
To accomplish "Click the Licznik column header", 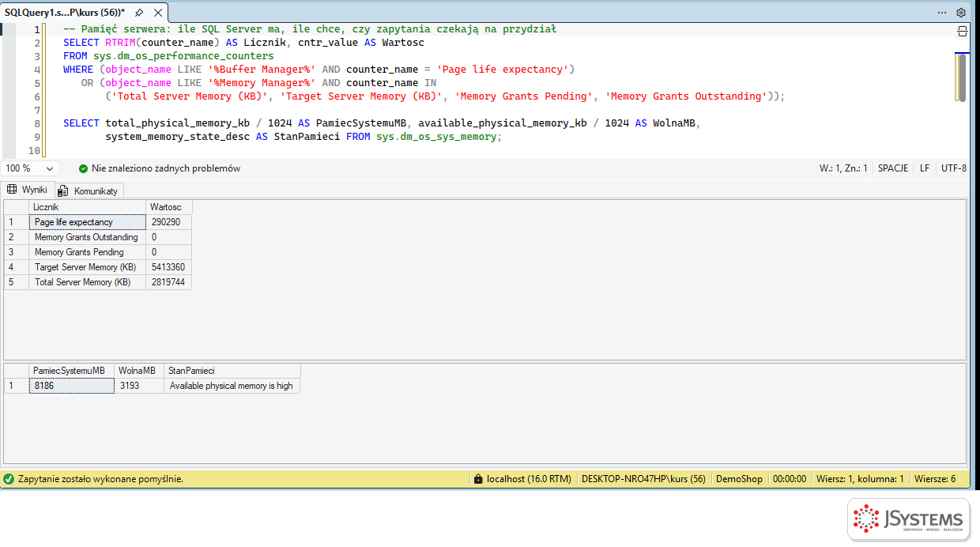I will (x=87, y=207).
